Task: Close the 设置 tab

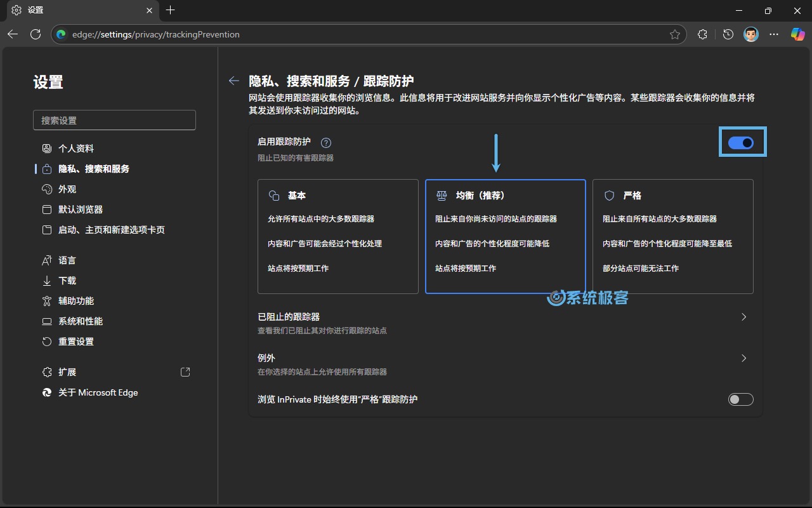Action: click(150, 10)
